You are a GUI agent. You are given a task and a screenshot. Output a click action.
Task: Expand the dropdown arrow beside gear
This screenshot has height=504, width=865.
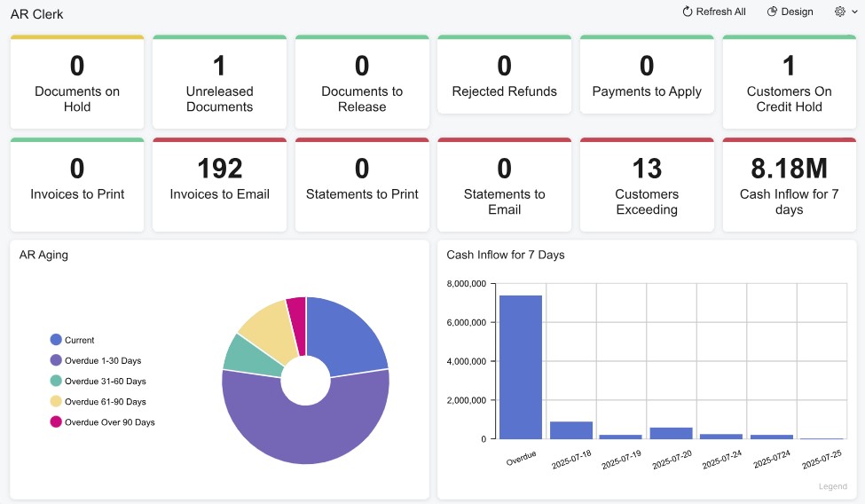pos(853,12)
